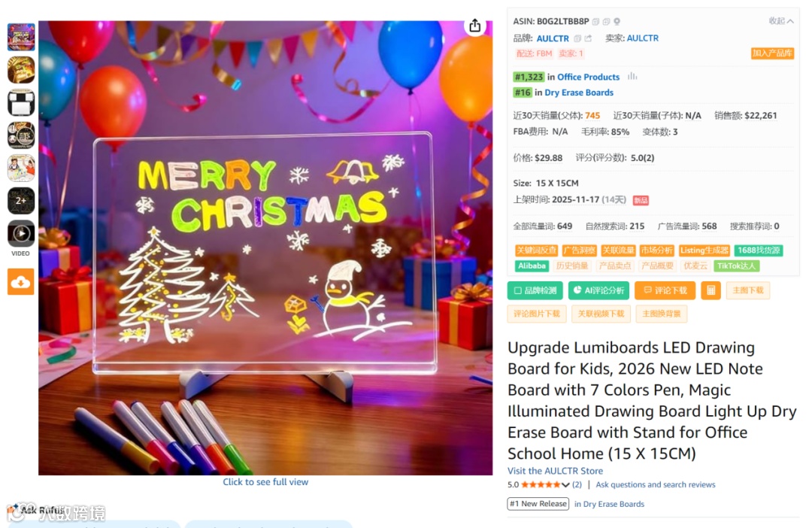Click the export icon next to brand AULCTR
The image size is (812, 528).
click(588, 38)
